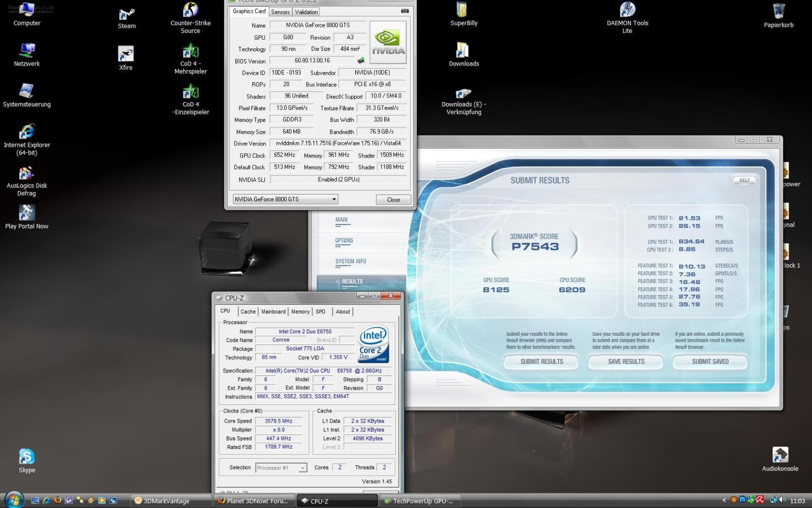Viewport: 812px width, 508px height.
Task: Click the GPU-Z screenshot camera icon
Action: coord(404,11)
